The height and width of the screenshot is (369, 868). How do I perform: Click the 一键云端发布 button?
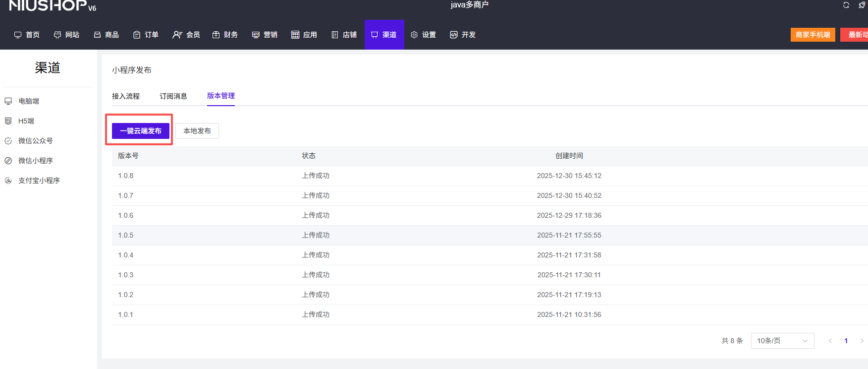141,131
